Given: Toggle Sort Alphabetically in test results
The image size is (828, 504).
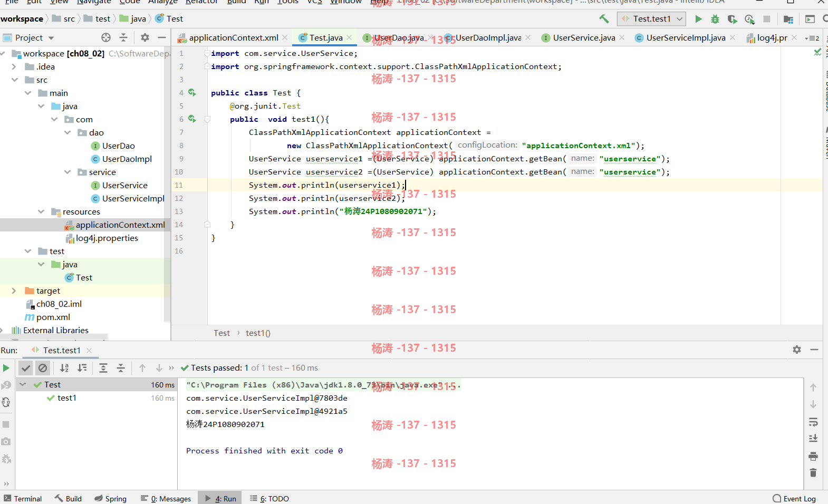Looking at the screenshot, I should [64, 368].
